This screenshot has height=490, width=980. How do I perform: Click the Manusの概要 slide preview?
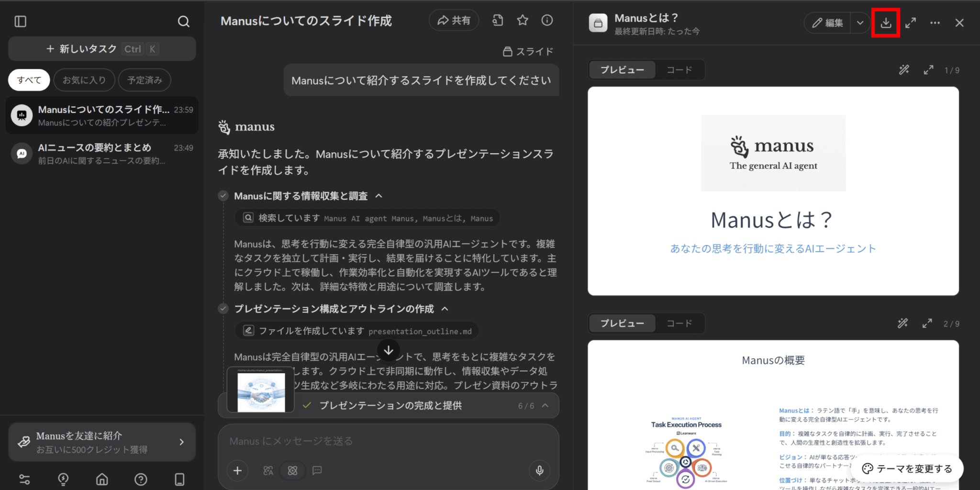point(773,415)
